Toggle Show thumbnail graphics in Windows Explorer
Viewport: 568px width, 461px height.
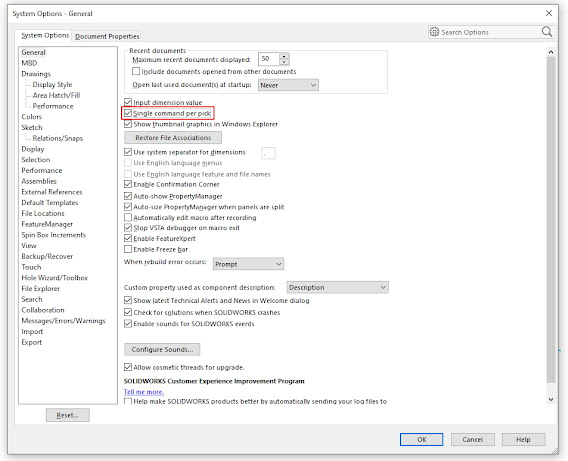click(128, 124)
